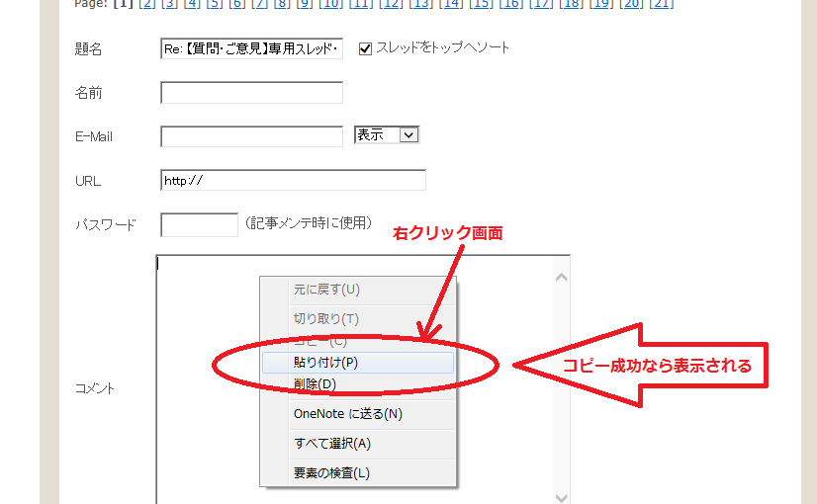Viewport: 817px width, 504px height.
Task: Go to page 15
Action: click(482, 4)
